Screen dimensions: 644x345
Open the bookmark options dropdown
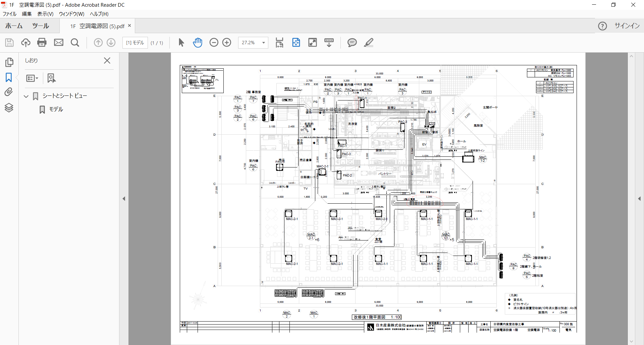[x=32, y=78]
